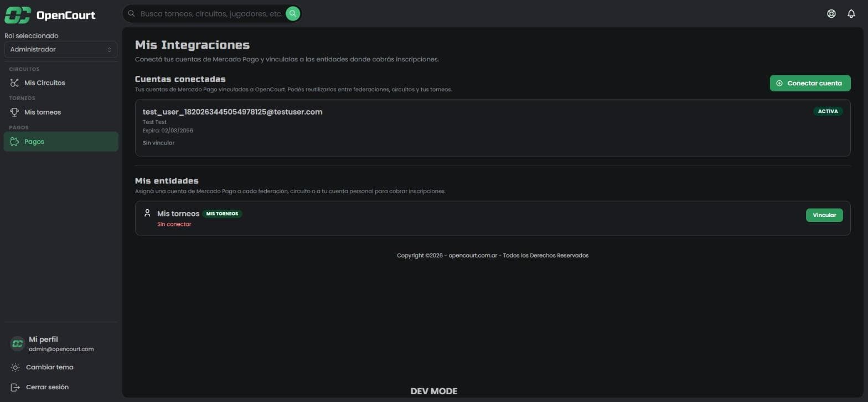Click the copyright footer text
Image resolution: width=868 pixels, height=402 pixels.
[x=493, y=256]
